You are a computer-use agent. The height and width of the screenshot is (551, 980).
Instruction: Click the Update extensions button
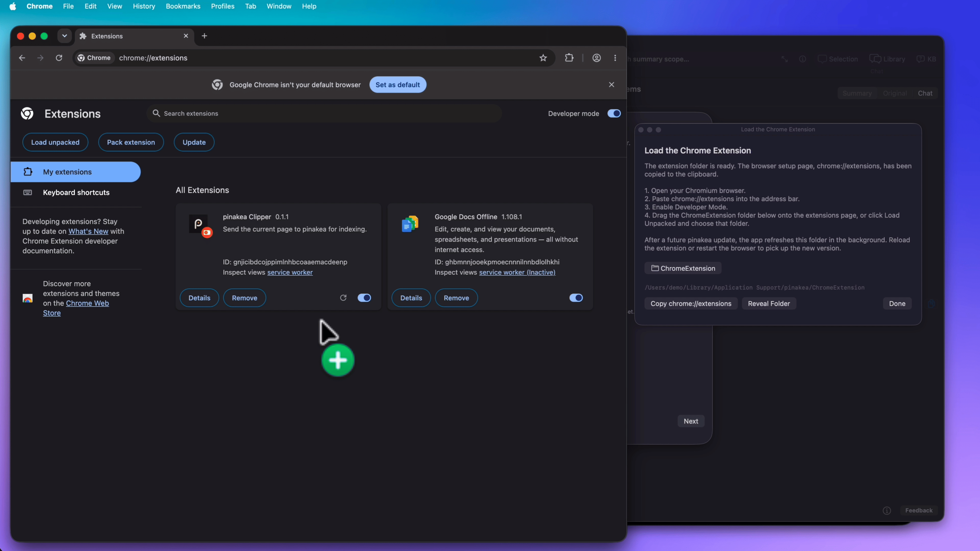point(194,142)
